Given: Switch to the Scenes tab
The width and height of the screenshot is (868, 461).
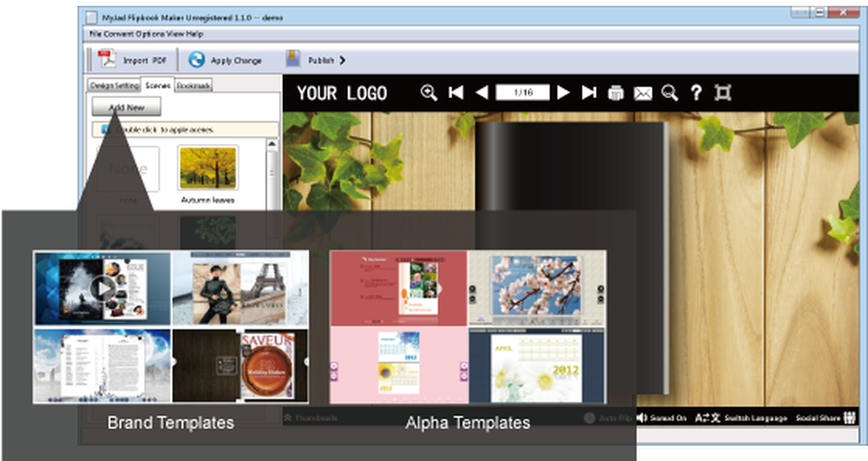Looking at the screenshot, I should 158,85.
